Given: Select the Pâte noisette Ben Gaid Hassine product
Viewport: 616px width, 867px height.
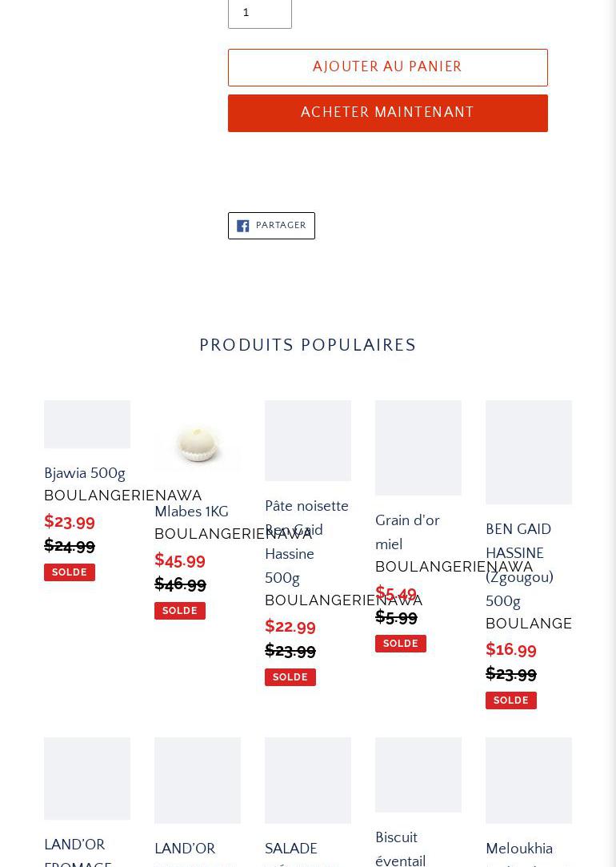Looking at the screenshot, I should [306, 542].
